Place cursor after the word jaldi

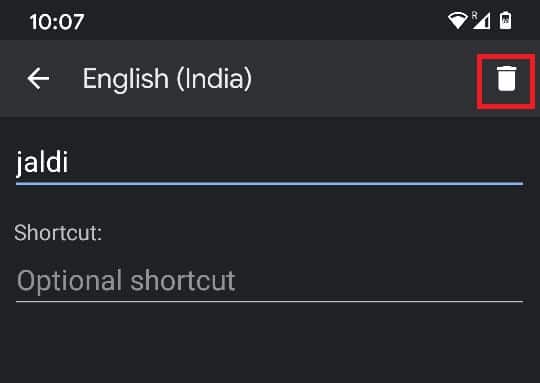click(70, 162)
